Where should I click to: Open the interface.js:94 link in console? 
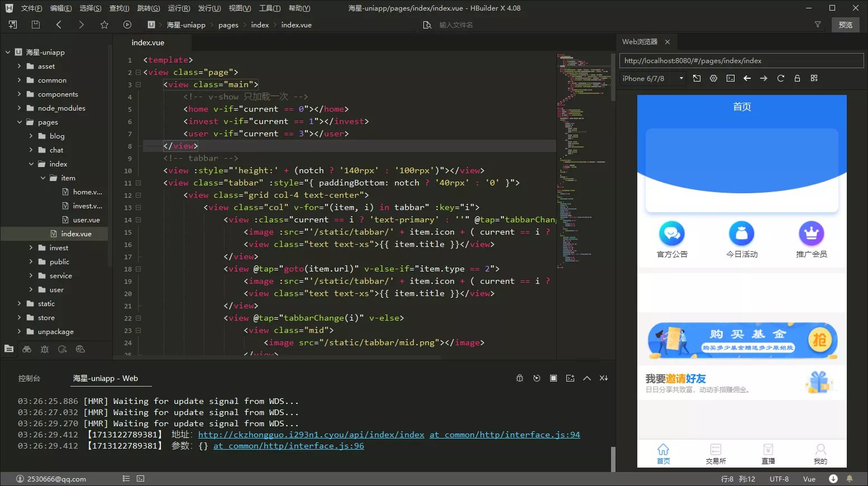point(504,435)
